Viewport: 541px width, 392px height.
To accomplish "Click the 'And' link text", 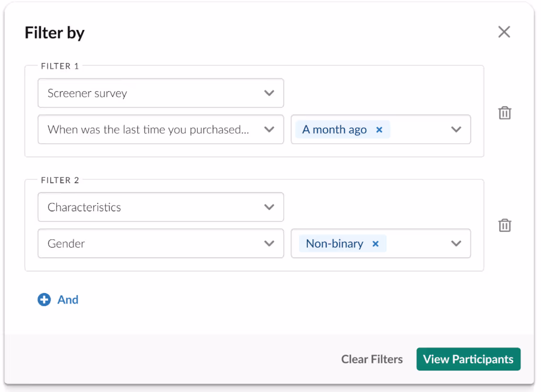I will pyautogui.click(x=68, y=300).
